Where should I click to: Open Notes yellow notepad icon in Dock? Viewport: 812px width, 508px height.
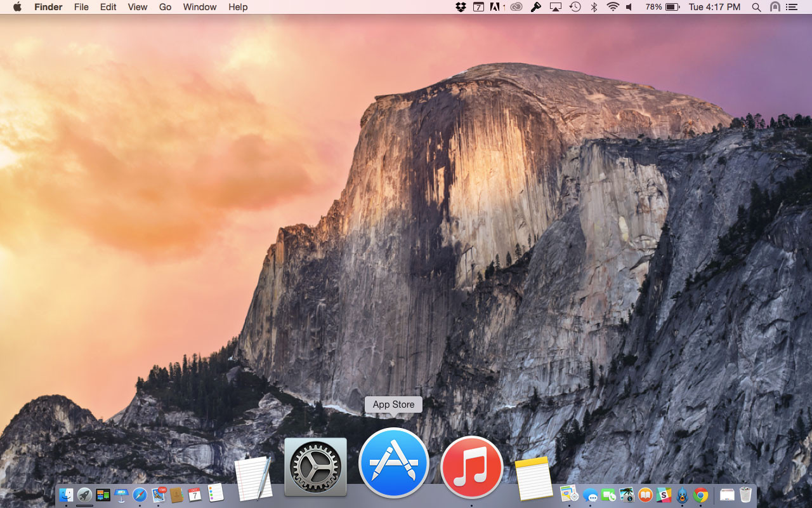(x=534, y=479)
